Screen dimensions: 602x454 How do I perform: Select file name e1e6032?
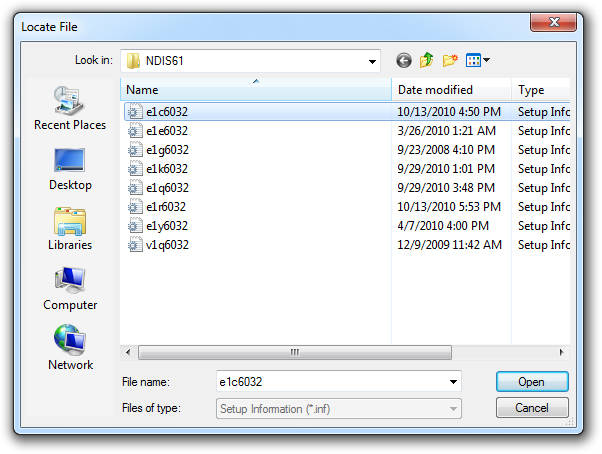pyautogui.click(x=167, y=131)
